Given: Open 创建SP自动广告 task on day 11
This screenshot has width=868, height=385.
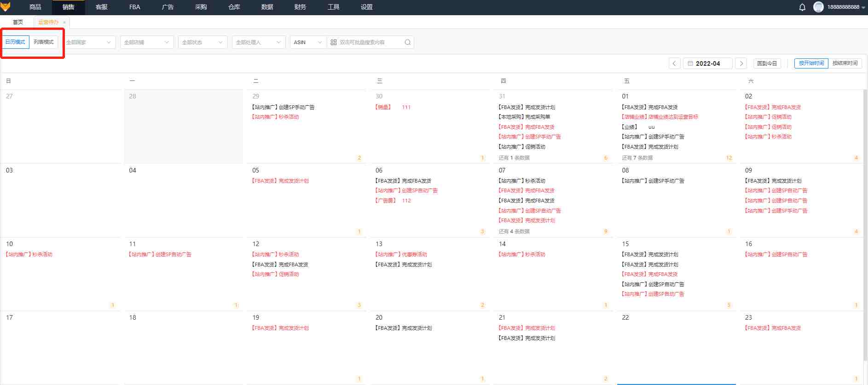Looking at the screenshot, I should click(160, 254).
